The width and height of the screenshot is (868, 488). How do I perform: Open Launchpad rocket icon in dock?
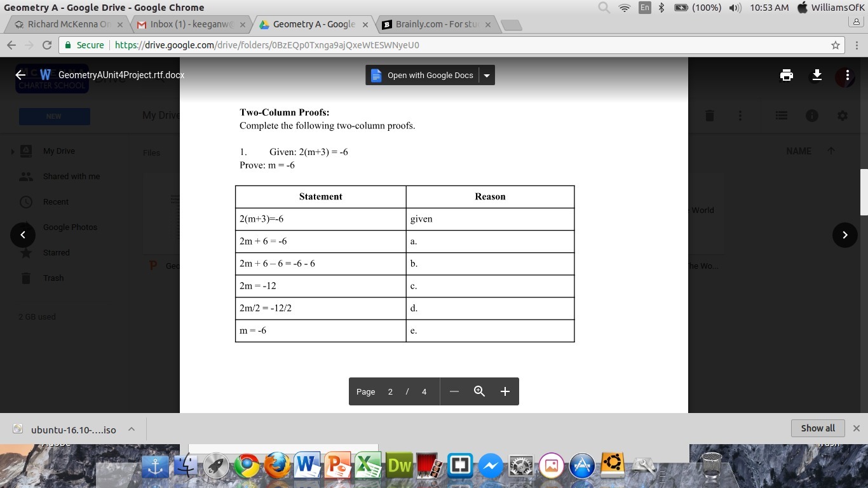pos(216,466)
